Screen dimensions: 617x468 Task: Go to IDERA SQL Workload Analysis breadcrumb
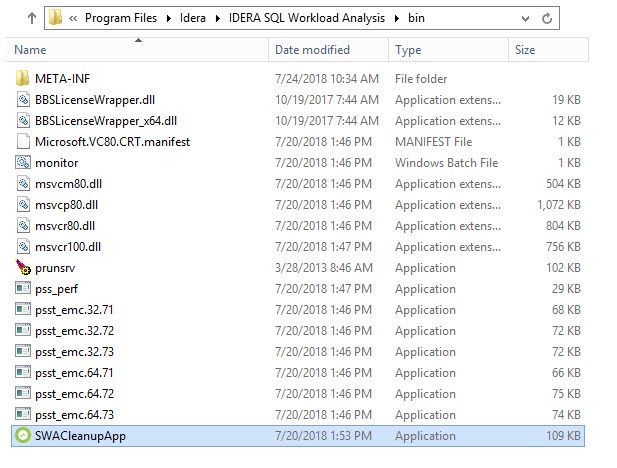(x=307, y=18)
